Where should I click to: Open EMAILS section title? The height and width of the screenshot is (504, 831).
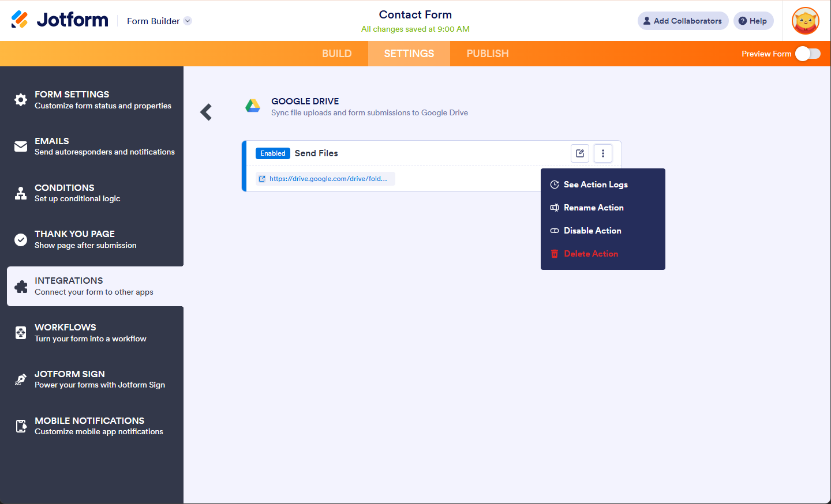click(52, 141)
